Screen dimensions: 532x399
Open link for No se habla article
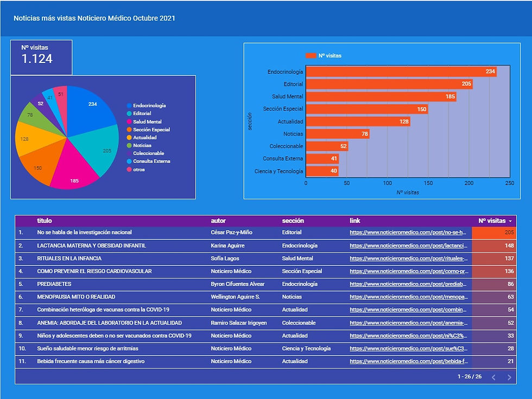point(408,232)
